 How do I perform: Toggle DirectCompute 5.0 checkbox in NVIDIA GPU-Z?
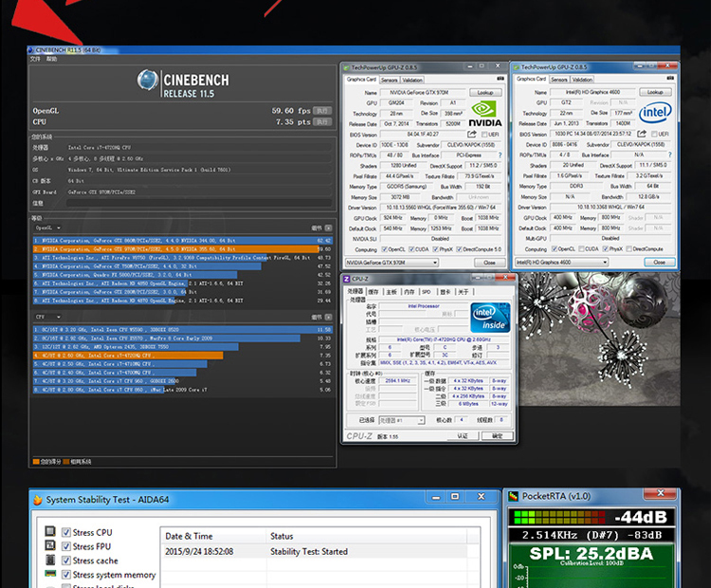[x=459, y=249]
